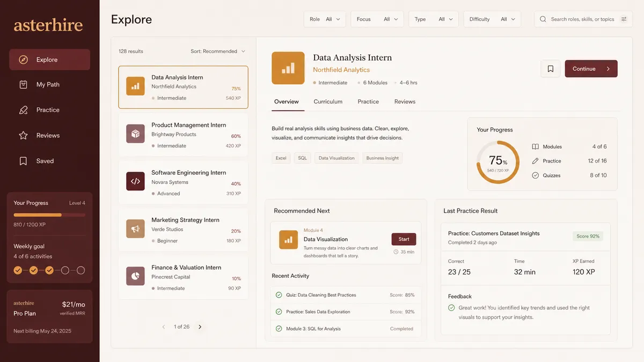The image size is (644, 362).
Task: Click the search magnifier icon
Action: point(543,19)
